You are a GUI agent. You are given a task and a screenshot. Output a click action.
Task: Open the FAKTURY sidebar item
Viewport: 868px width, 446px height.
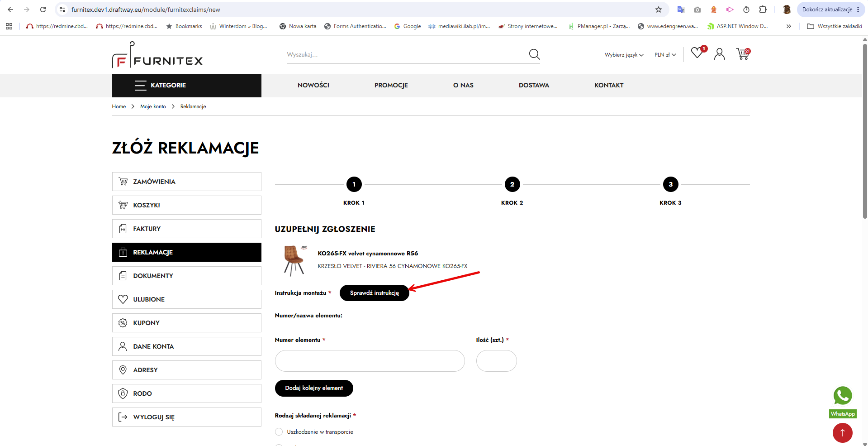pyautogui.click(x=187, y=229)
